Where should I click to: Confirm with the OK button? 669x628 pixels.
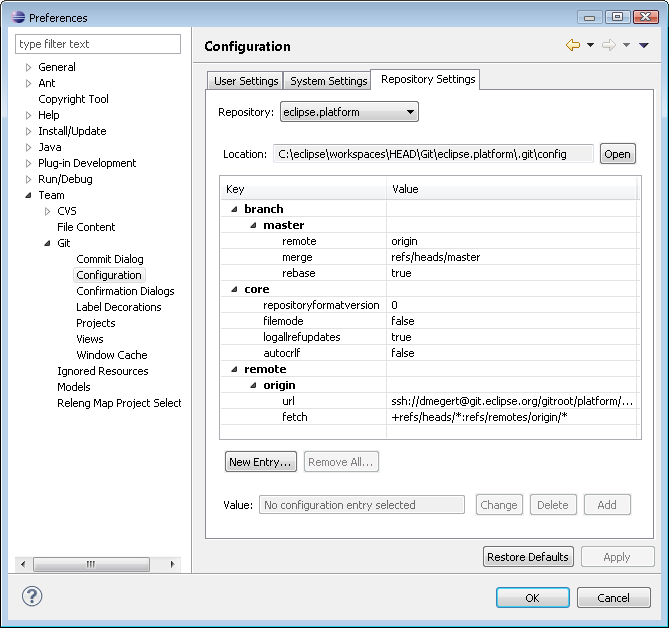point(532,598)
